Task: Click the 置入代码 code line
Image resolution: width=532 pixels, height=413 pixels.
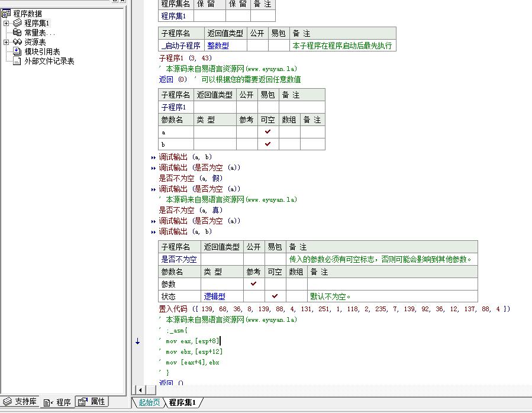Action: coord(334,309)
